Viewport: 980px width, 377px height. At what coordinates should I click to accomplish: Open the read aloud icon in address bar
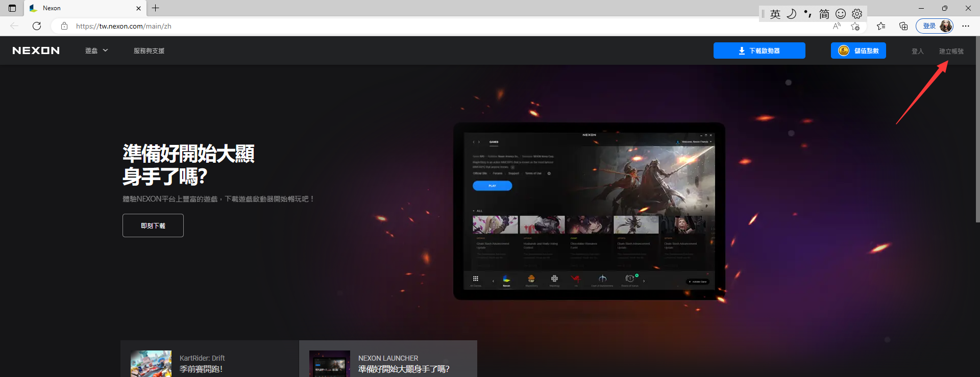837,26
